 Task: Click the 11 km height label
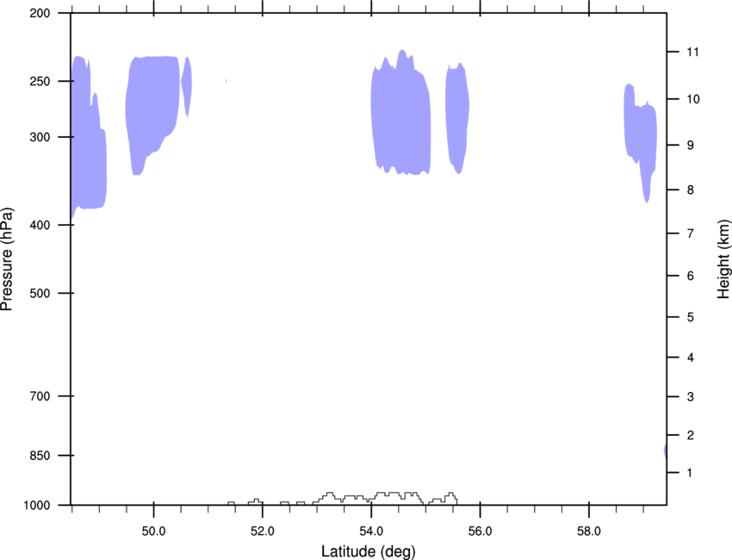(692, 52)
